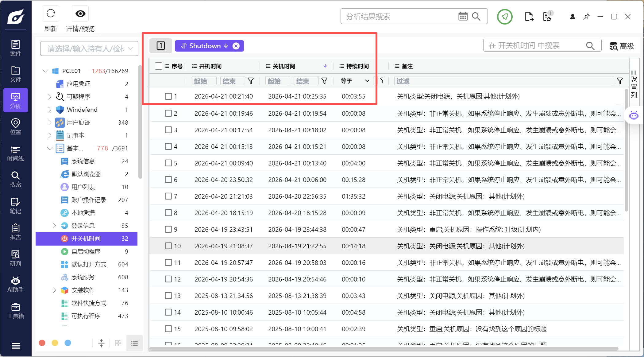Image resolution: width=644 pixels, height=357 pixels.
Task: Sort by 关机时间 column header
Action: point(284,66)
